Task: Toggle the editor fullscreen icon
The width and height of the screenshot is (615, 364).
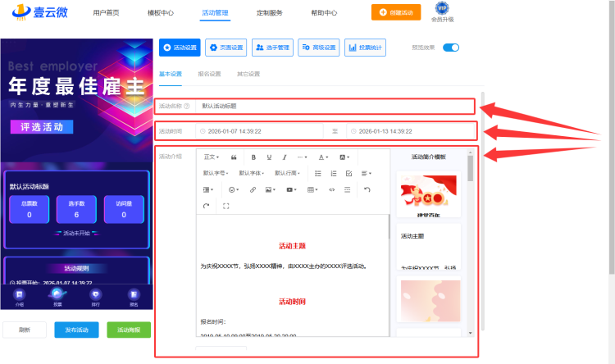Action: point(225,206)
